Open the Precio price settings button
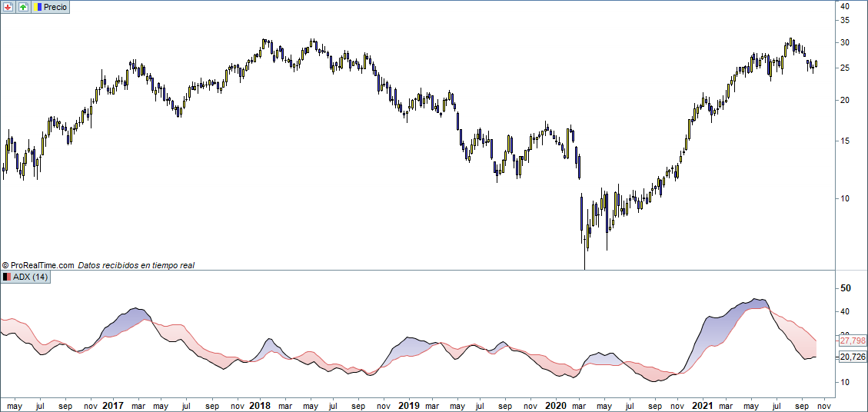 click(x=51, y=7)
